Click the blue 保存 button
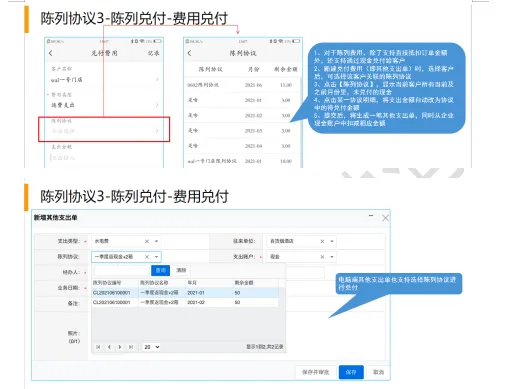 pos(351,372)
